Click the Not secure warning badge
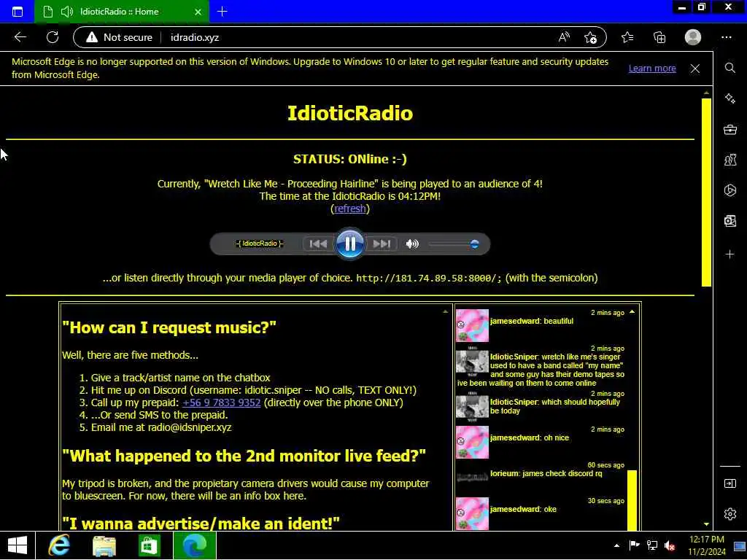Screen dimensions: 747x560 [119, 37]
